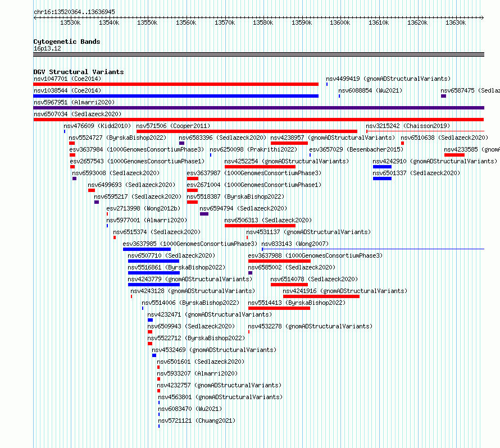
Task: Click the blue esv3637985 Phase3 bar
Action: coord(147,249)
